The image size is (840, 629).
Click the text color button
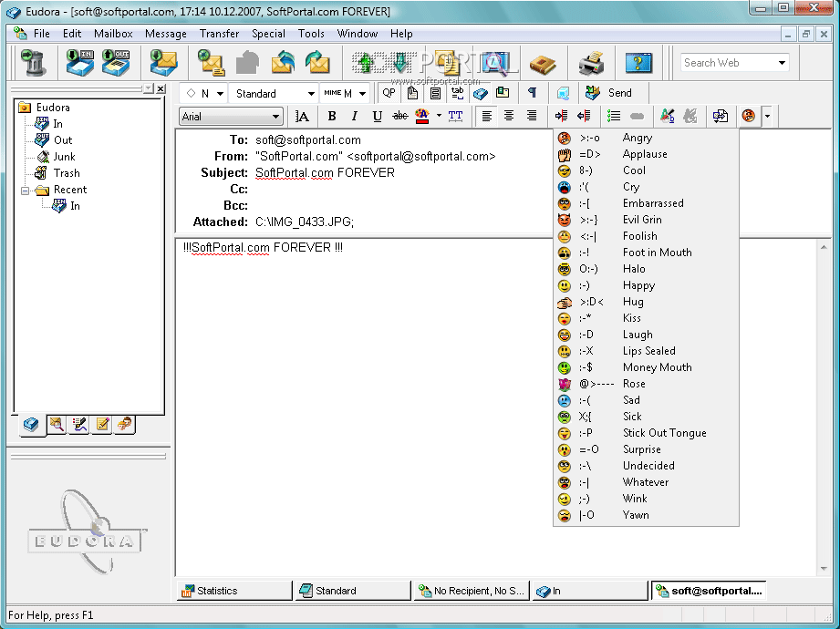pos(422,116)
